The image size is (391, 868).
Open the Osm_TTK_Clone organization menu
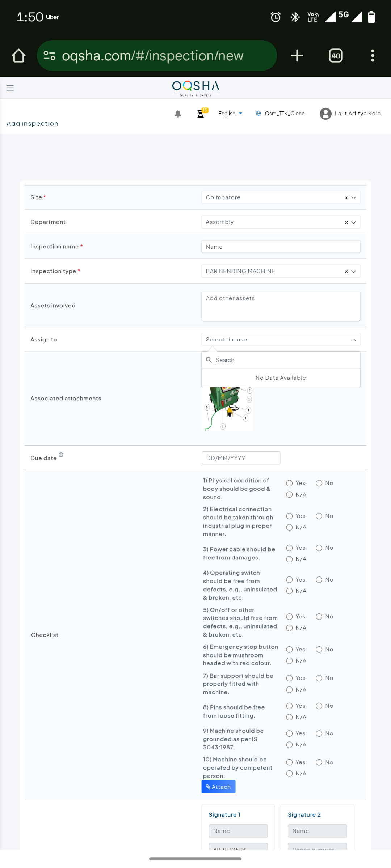click(x=280, y=114)
